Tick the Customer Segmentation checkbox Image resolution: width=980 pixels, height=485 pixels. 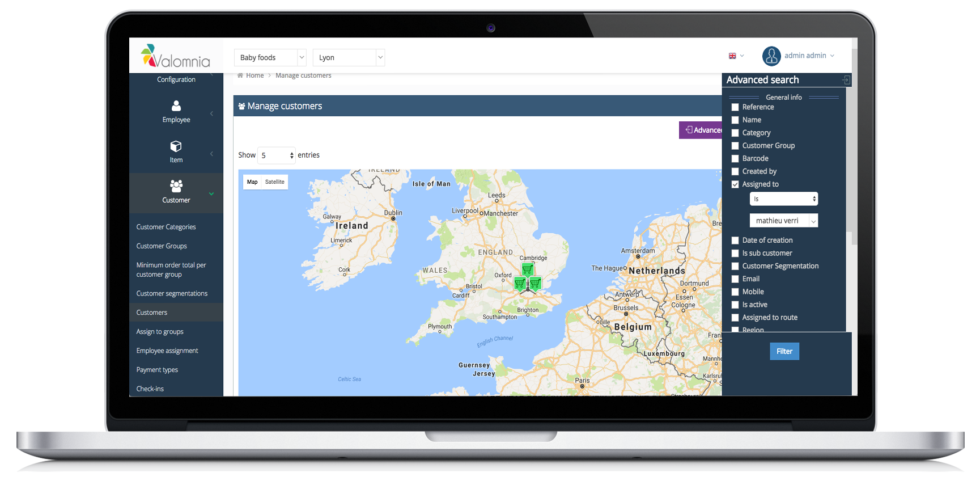735,266
